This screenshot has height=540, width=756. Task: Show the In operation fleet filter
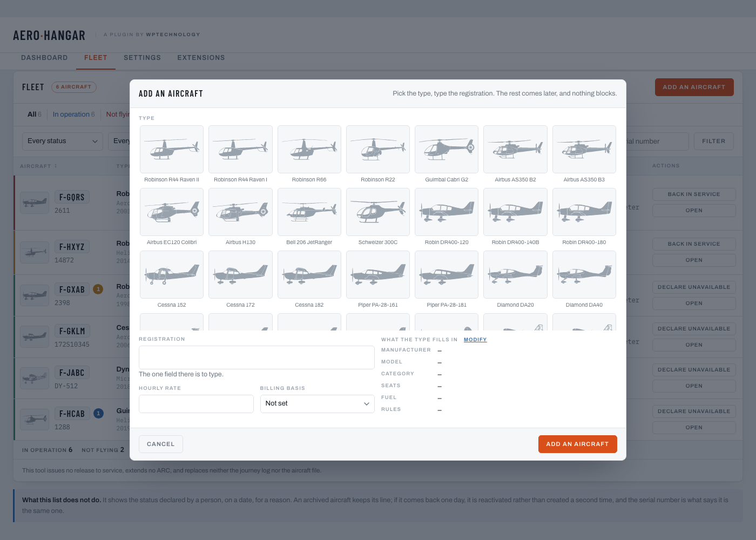(x=73, y=114)
